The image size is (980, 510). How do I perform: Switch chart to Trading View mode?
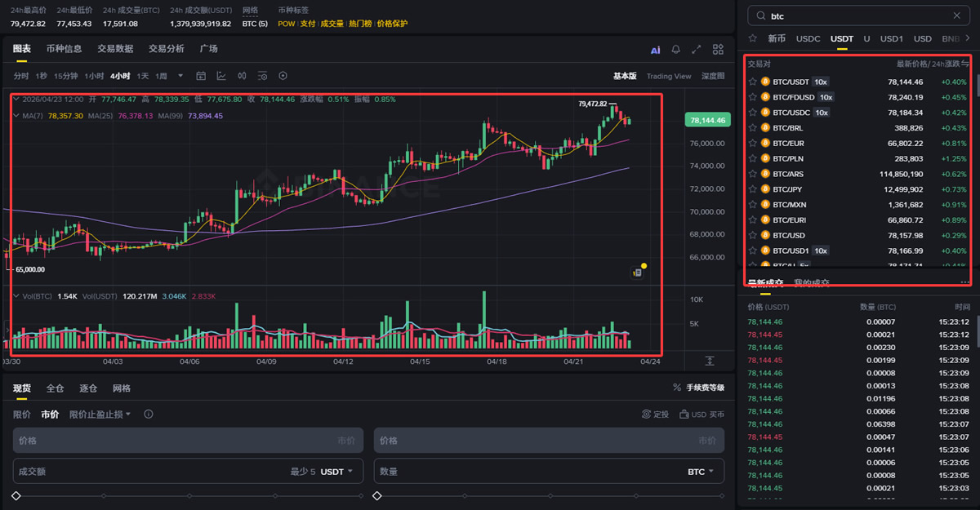pyautogui.click(x=668, y=76)
